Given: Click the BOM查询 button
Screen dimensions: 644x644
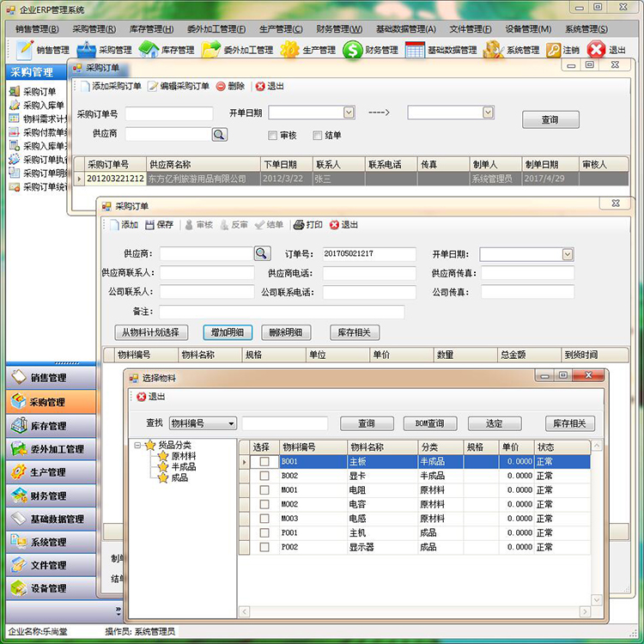Looking at the screenshot, I should [430, 423].
